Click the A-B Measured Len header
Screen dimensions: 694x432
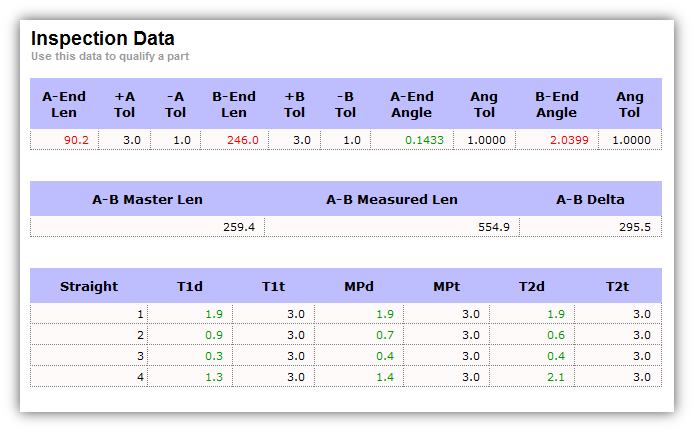pos(392,199)
